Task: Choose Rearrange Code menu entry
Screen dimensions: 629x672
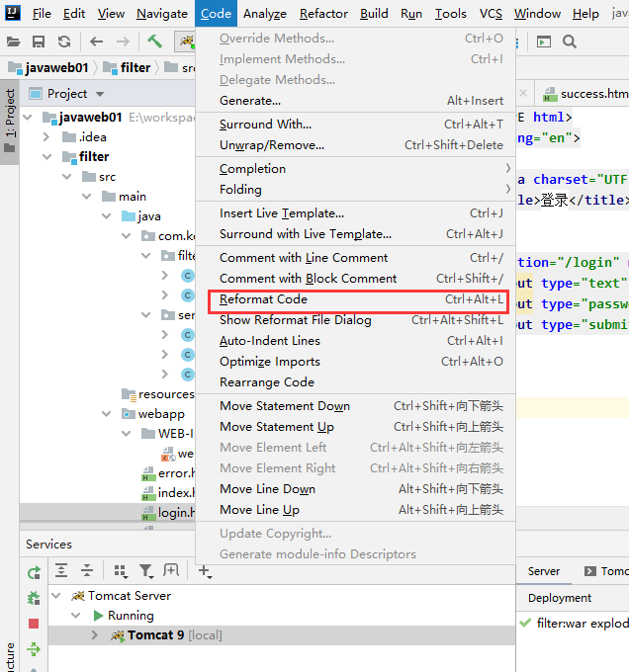Action: coord(356,382)
